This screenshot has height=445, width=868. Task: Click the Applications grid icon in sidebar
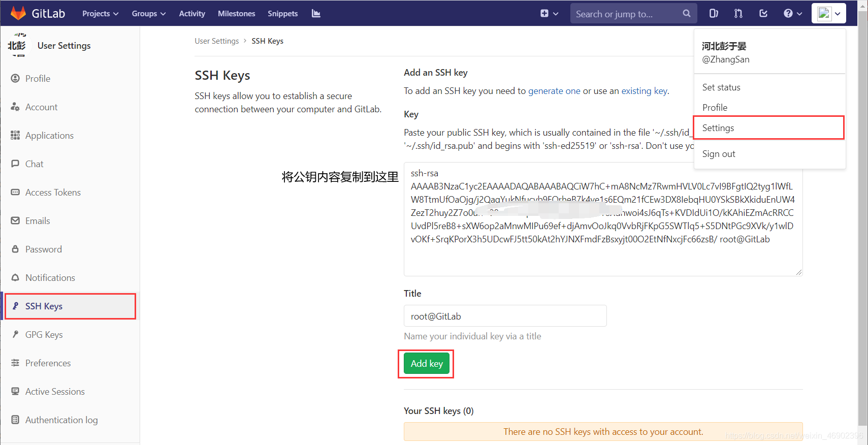[15, 135]
